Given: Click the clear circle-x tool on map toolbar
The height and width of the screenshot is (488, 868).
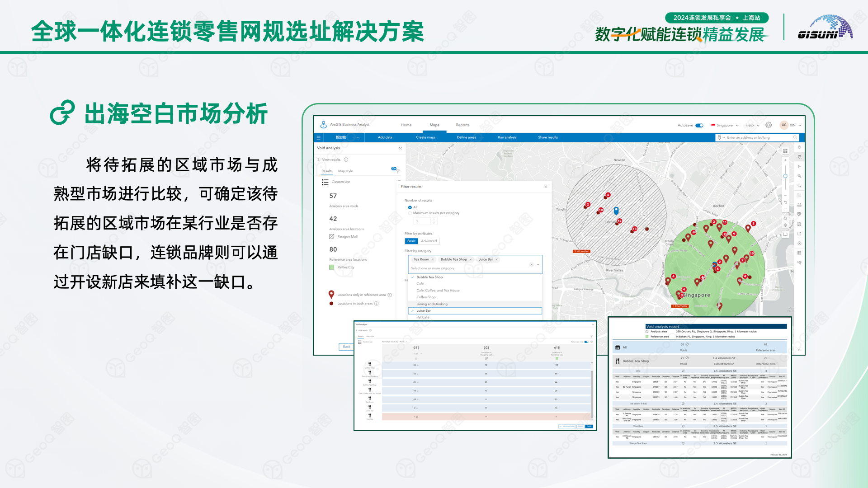Looking at the screenshot, I should [799, 244].
